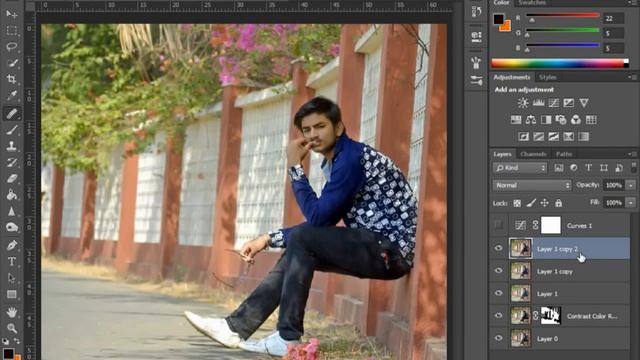Image resolution: width=640 pixels, height=360 pixels.
Task: Open the Layers panel options menu
Action: coord(633,154)
